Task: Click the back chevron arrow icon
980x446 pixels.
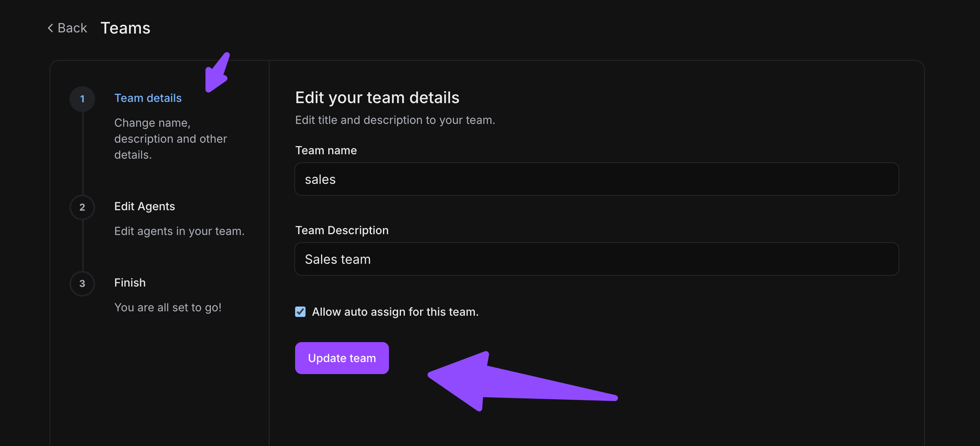Action: coord(50,28)
